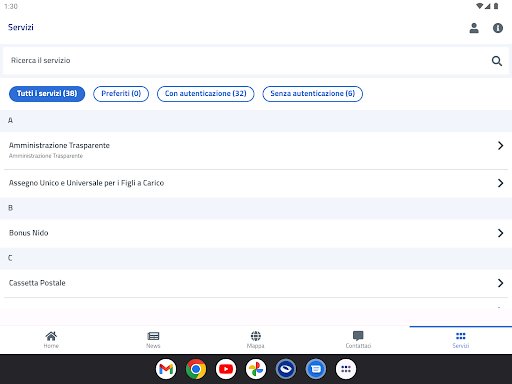Click section header letter 'C'

(10, 258)
